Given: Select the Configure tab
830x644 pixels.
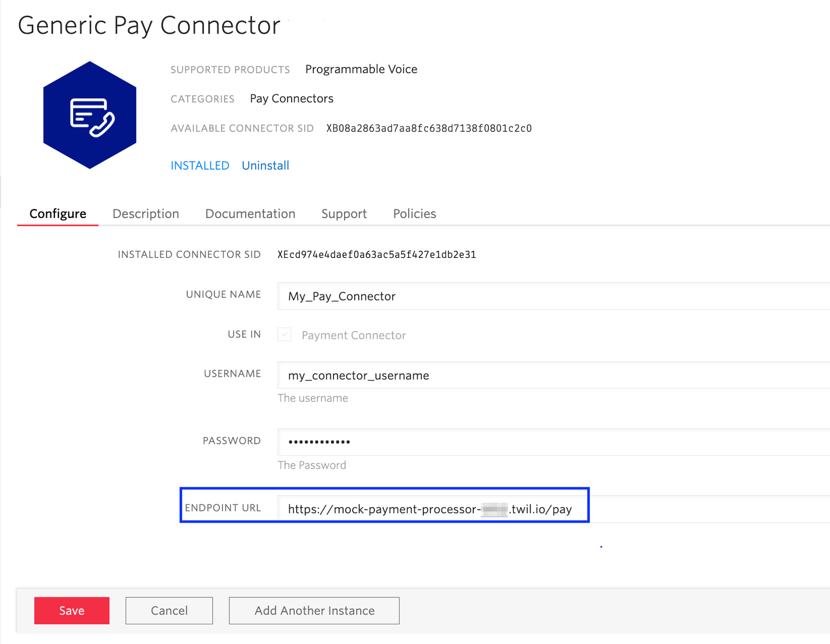Looking at the screenshot, I should 58,213.
